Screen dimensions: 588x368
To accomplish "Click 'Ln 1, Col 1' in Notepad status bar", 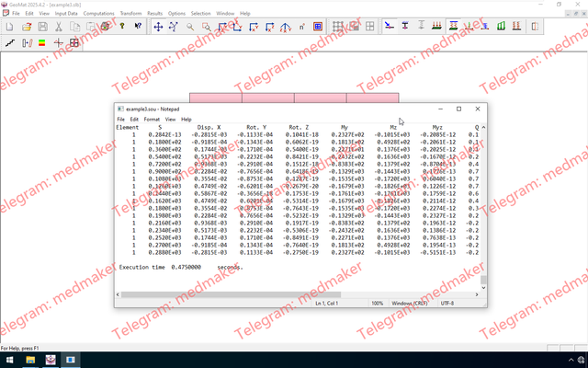I will (x=327, y=303).
